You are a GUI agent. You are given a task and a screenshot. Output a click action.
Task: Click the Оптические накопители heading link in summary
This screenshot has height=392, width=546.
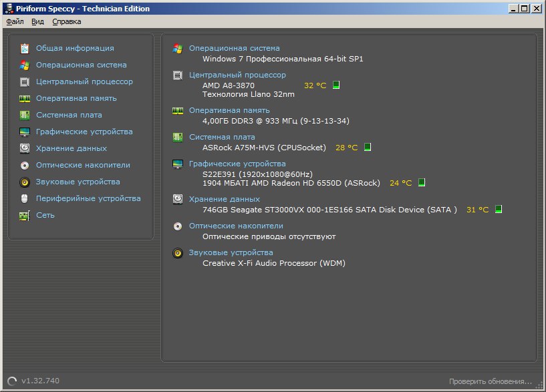point(236,226)
